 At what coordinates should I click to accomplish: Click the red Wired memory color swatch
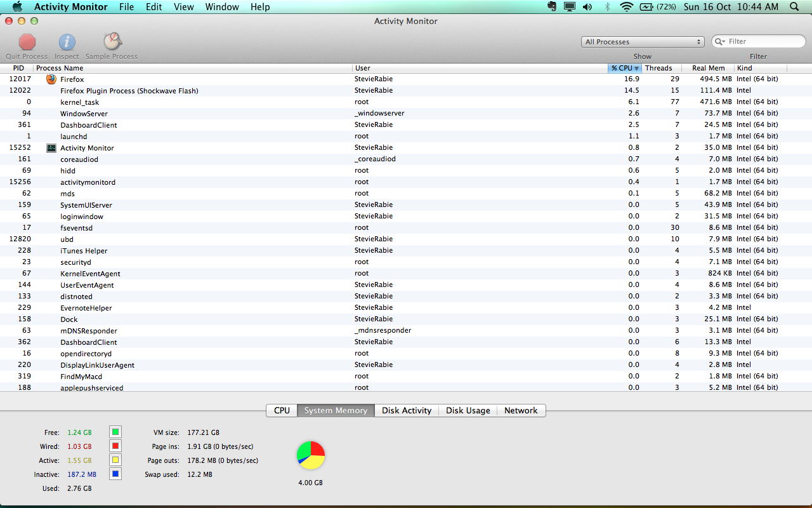[115, 446]
